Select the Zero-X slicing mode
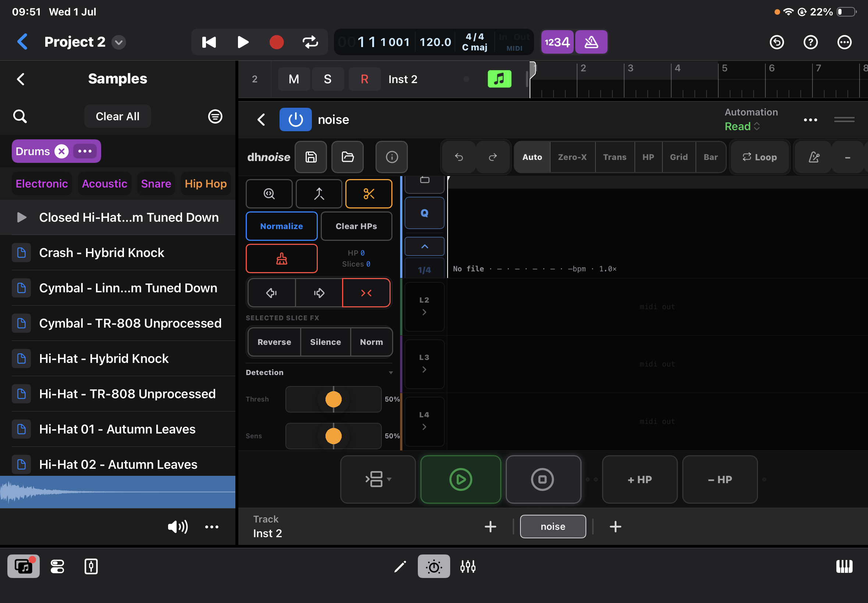This screenshot has width=868, height=603. (573, 157)
